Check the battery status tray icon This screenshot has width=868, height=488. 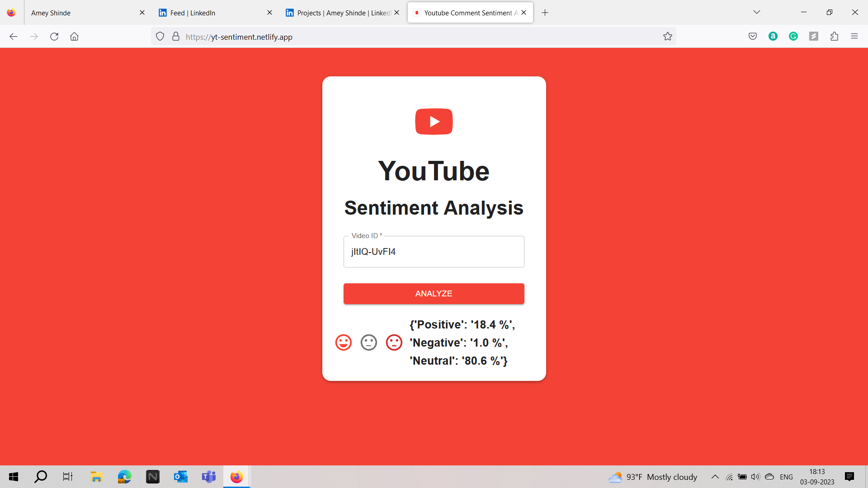click(x=742, y=477)
